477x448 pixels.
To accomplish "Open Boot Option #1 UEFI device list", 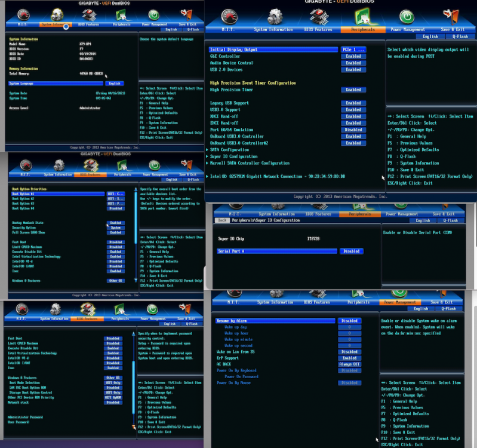I will tap(116, 194).
